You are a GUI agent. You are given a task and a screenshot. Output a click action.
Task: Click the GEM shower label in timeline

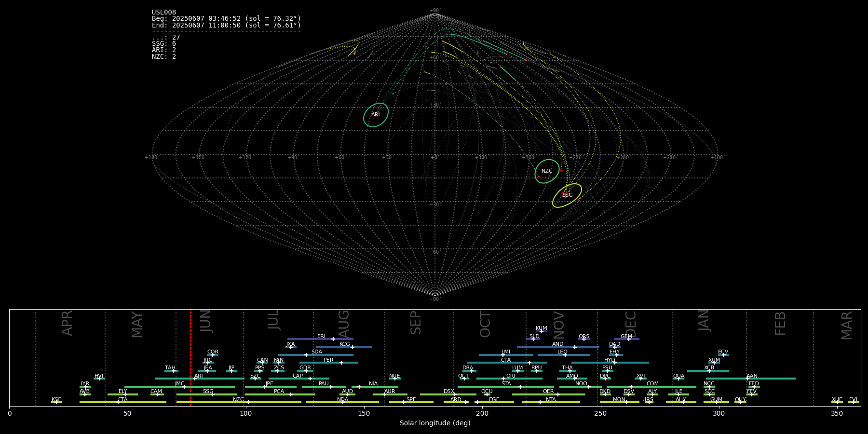pyautogui.click(x=626, y=337)
